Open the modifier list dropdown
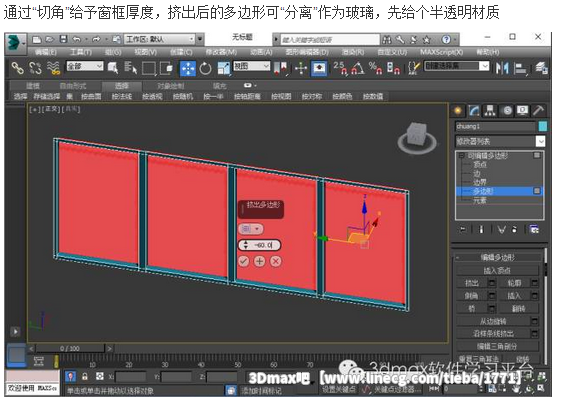The width and height of the screenshot is (561, 397). tap(500, 141)
